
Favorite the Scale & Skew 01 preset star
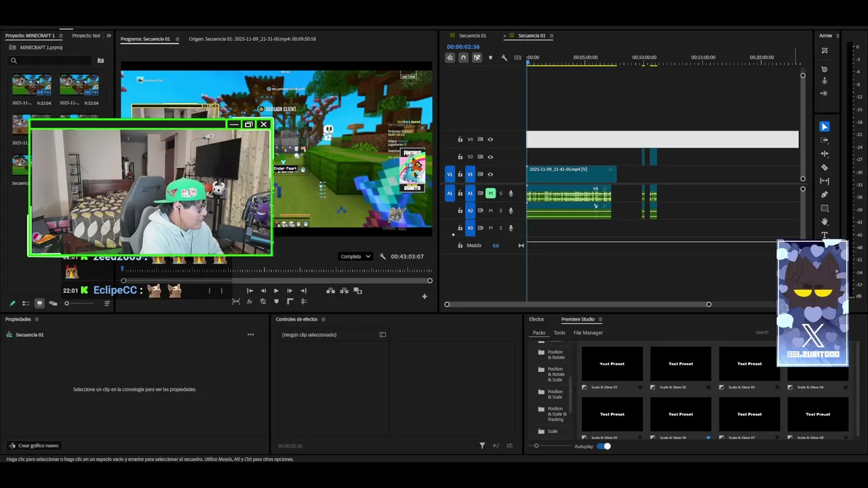[x=639, y=387]
